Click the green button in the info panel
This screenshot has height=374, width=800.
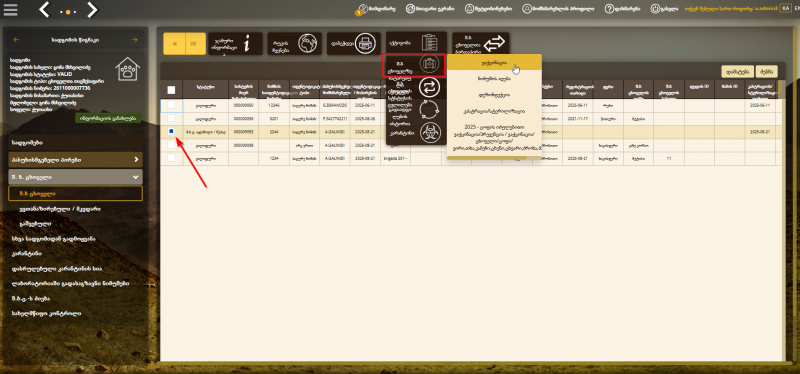point(108,118)
